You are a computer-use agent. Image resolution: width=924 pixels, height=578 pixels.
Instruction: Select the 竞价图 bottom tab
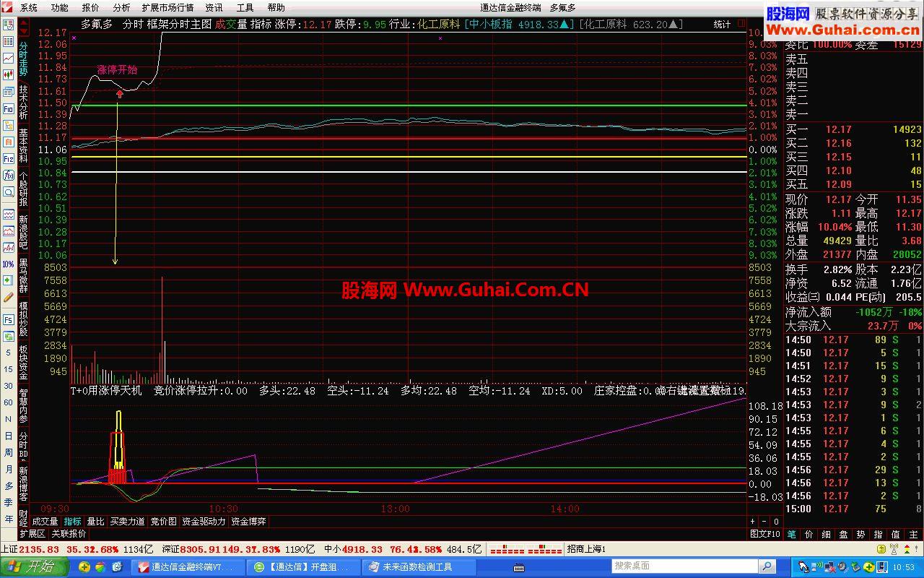coord(163,522)
